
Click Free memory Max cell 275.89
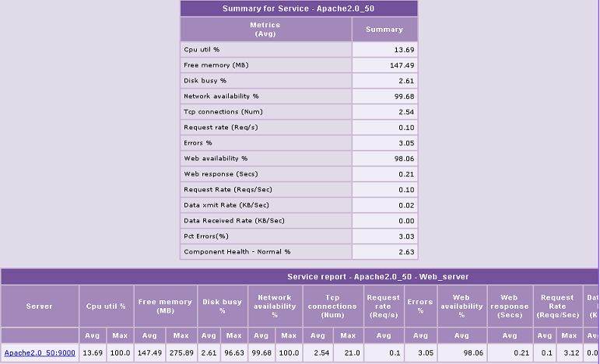[181, 353]
